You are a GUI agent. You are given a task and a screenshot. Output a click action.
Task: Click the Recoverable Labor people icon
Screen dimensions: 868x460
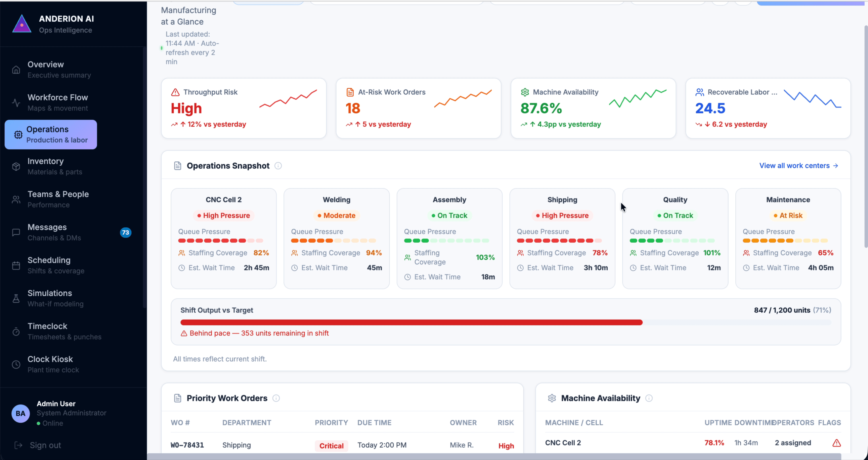pyautogui.click(x=700, y=92)
